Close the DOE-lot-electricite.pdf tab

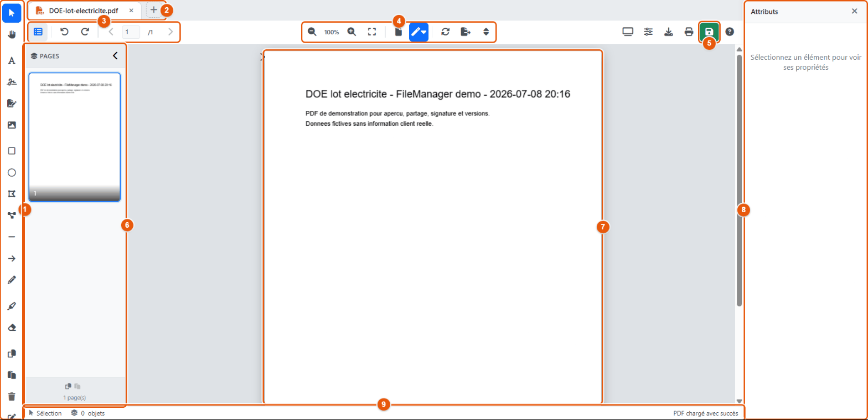pyautogui.click(x=131, y=11)
